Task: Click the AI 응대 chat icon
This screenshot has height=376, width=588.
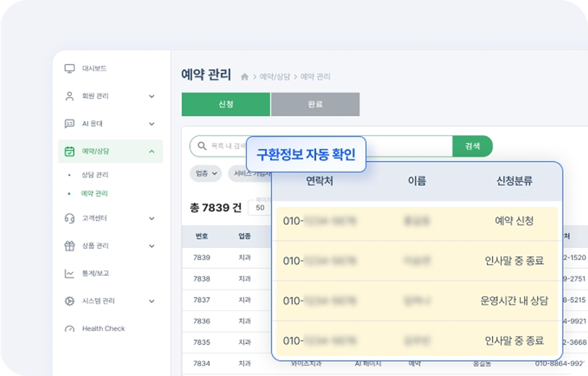Action: (69, 124)
